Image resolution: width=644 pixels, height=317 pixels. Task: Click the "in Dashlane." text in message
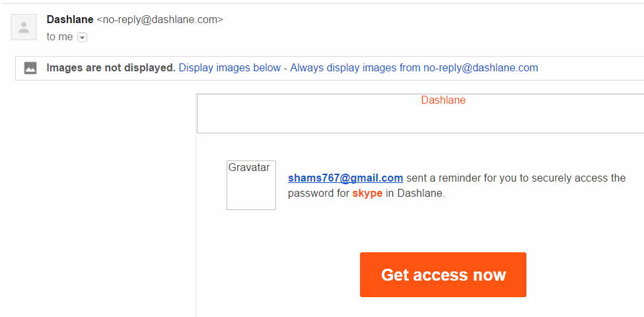[x=415, y=194]
